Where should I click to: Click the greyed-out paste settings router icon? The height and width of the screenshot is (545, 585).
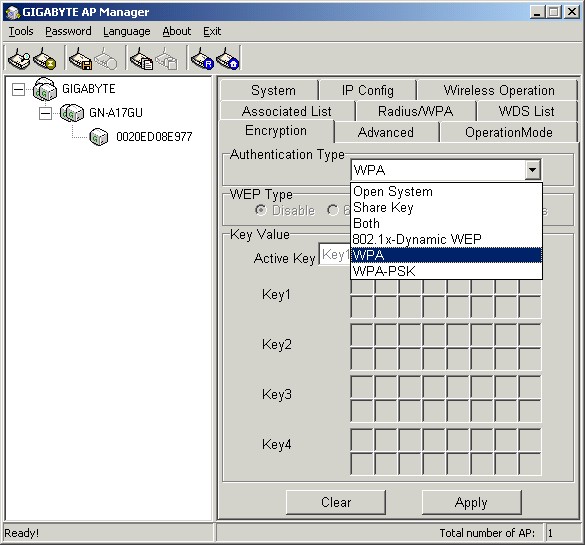pos(167,59)
